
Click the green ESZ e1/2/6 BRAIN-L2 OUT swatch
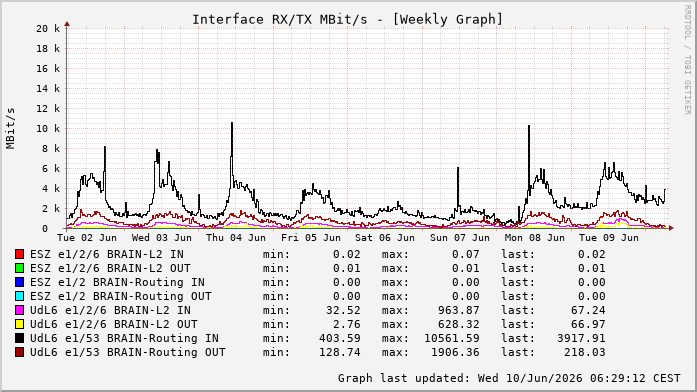coord(19,268)
